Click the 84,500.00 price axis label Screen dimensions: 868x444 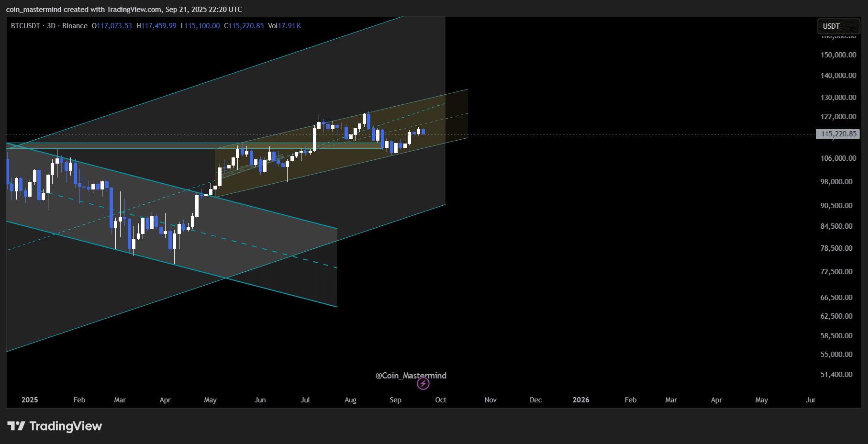(836, 226)
